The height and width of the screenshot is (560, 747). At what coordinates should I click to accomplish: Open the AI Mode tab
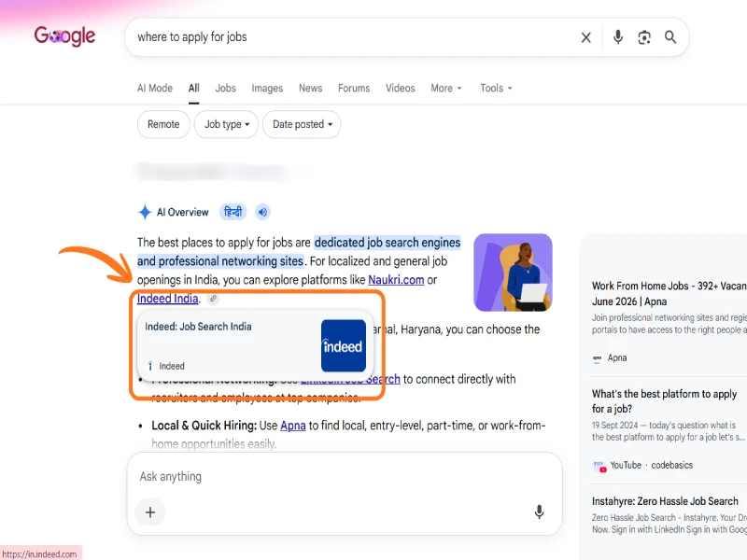click(155, 88)
